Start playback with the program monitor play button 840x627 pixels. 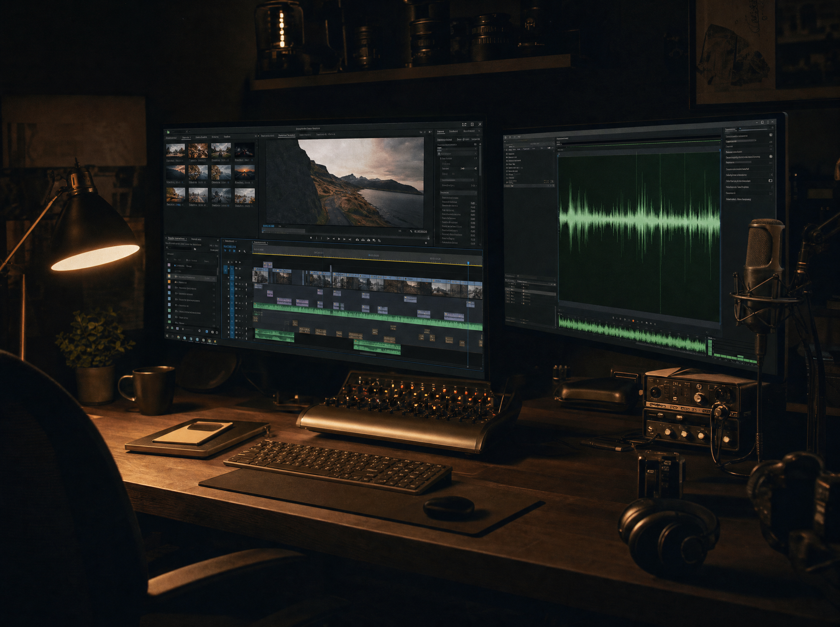[x=339, y=239]
